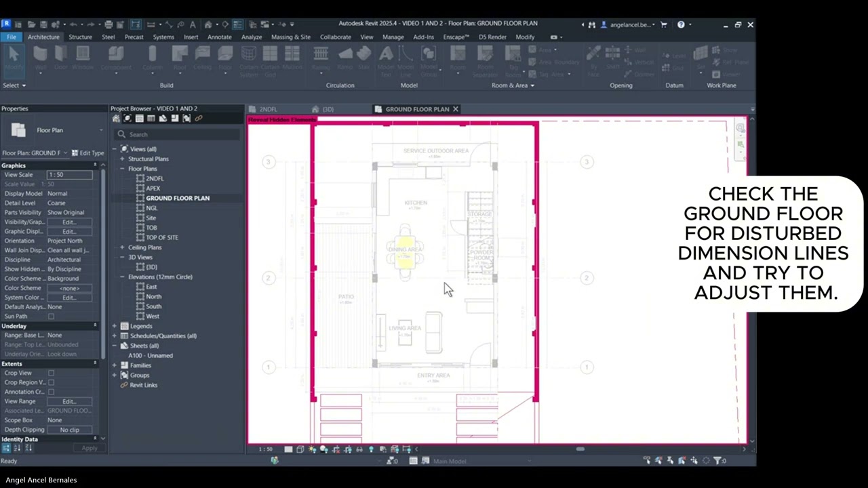Open the Floor Plan type selector dropdown
Screen dimensions: 868x488
point(101,130)
